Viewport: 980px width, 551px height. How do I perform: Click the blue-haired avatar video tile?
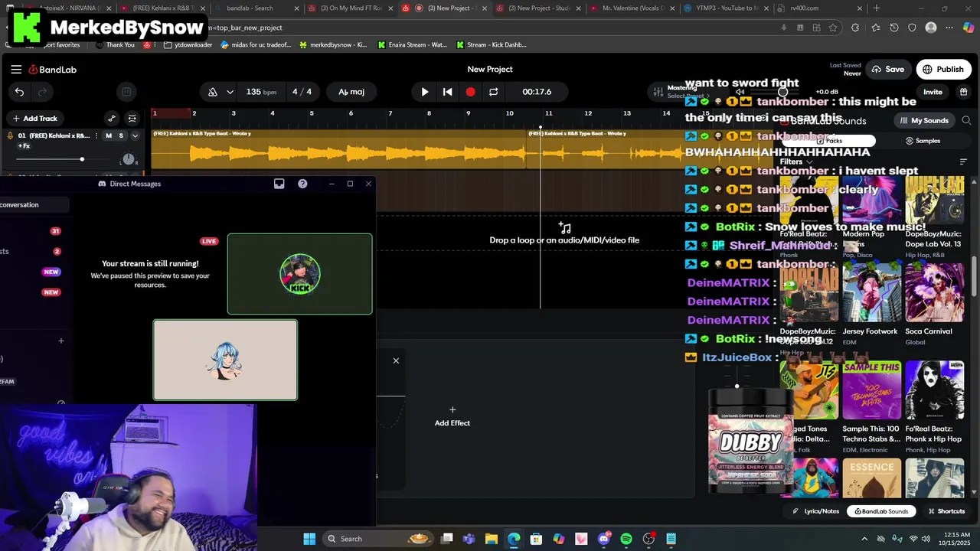point(225,360)
